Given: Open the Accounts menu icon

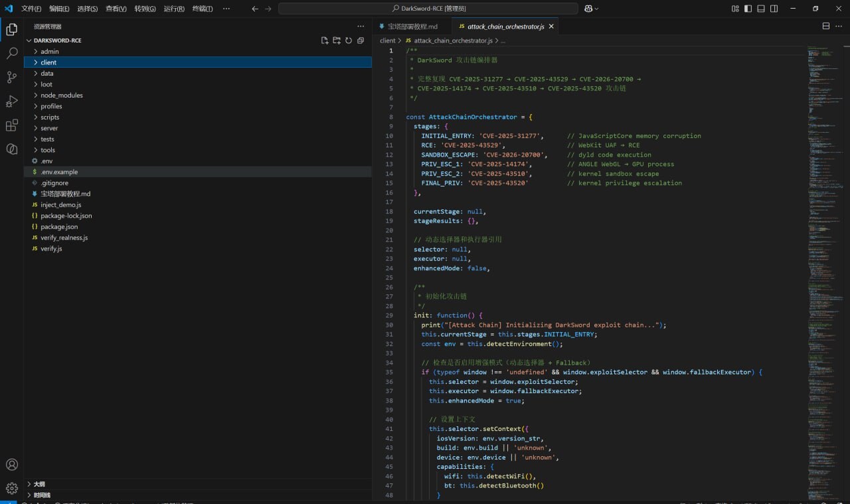Looking at the screenshot, I should click(x=12, y=465).
